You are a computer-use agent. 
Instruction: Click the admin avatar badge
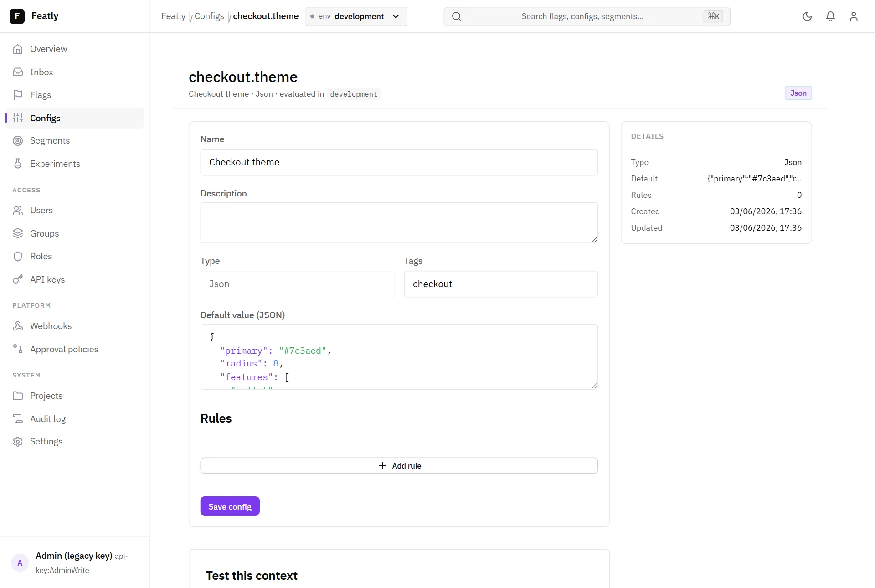click(20, 563)
